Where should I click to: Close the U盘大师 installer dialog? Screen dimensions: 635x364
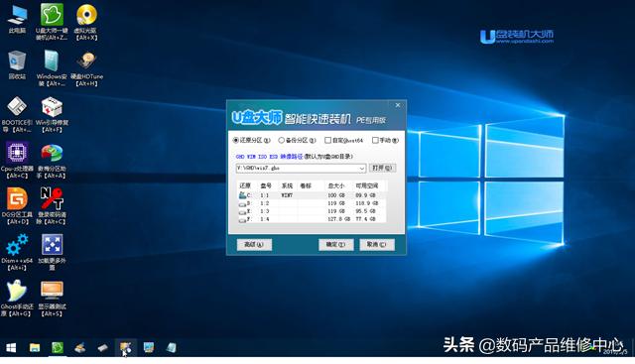click(x=398, y=105)
